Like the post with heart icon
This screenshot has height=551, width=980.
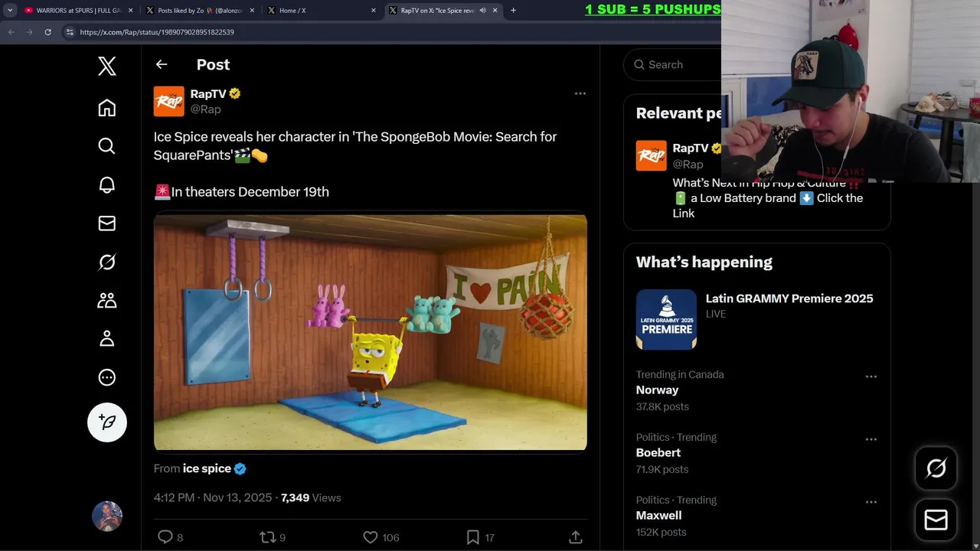[x=371, y=537]
